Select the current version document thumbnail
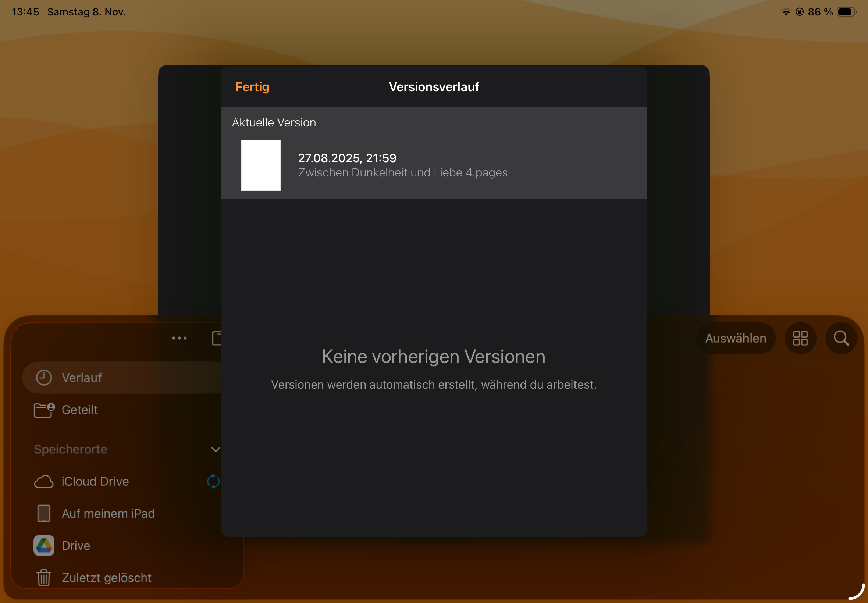The width and height of the screenshot is (868, 603). pos(261,165)
